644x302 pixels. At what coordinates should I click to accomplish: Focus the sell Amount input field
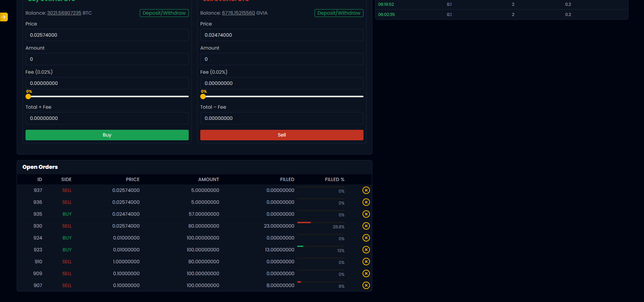pos(282,59)
